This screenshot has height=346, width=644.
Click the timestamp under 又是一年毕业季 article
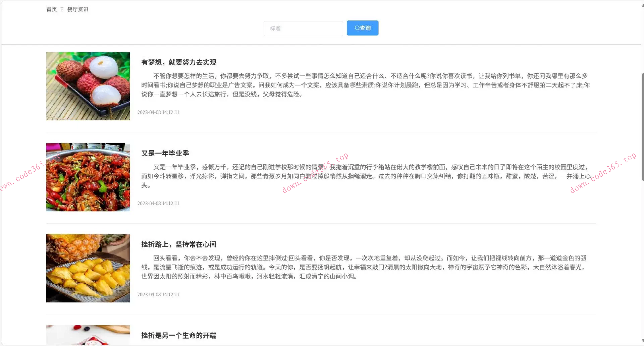[x=158, y=203]
